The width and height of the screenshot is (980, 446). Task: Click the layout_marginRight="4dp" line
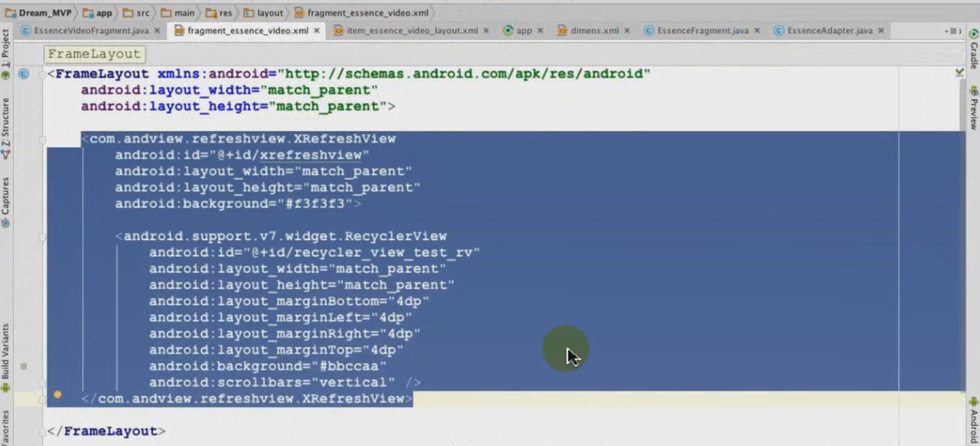285,333
